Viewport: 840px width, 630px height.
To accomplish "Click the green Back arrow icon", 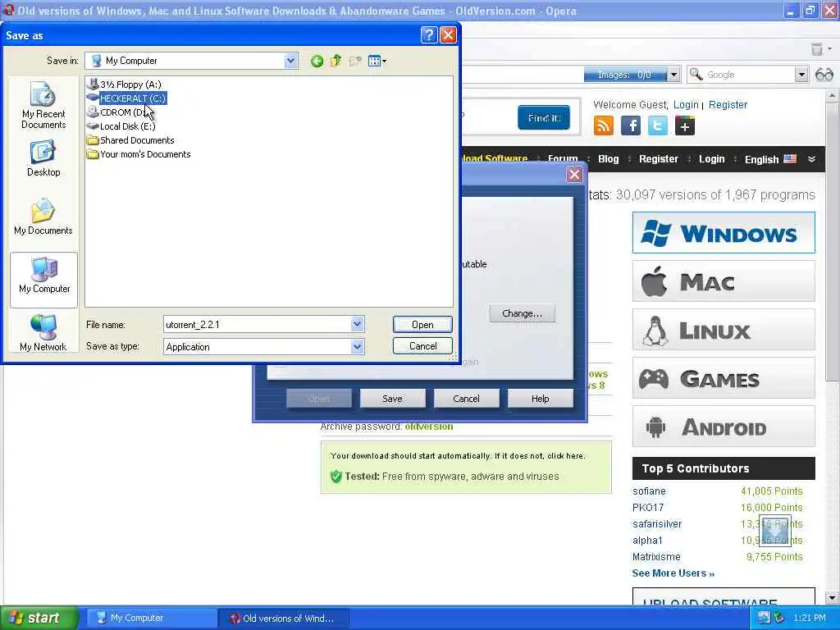I will (x=317, y=61).
